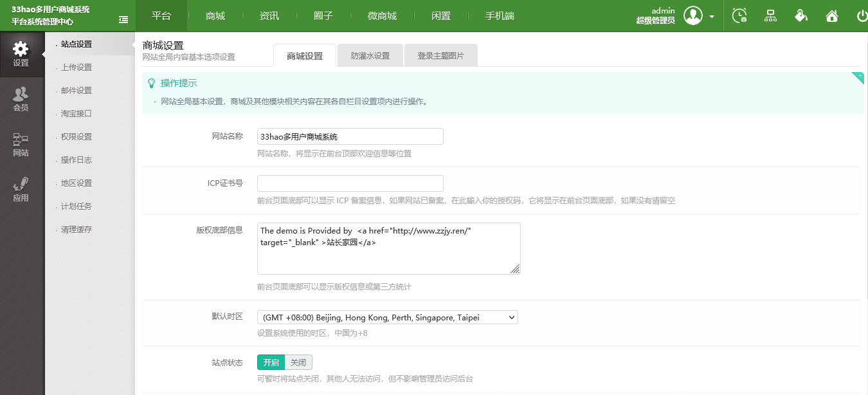Click the power logout icon
This screenshot has height=395, width=868.
coord(862,16)
